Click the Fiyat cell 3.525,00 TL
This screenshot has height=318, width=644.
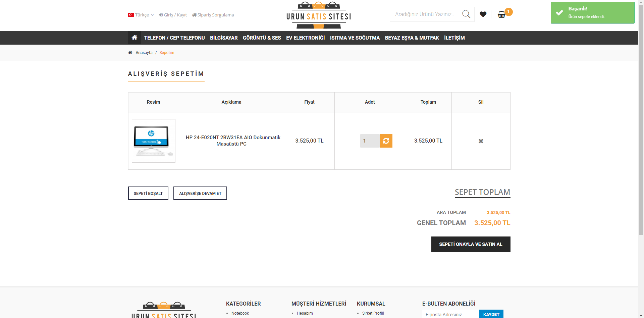click(x=309, y=141)
